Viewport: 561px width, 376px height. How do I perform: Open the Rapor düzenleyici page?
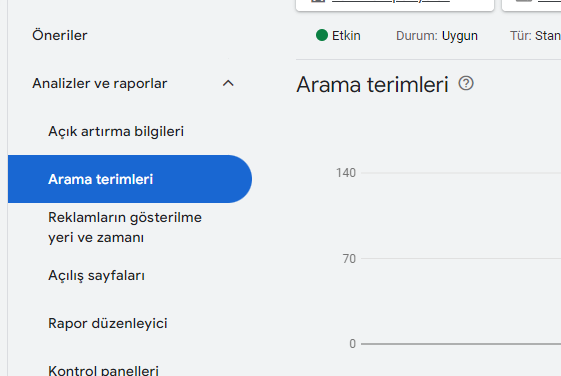click(x=108, y=323)
